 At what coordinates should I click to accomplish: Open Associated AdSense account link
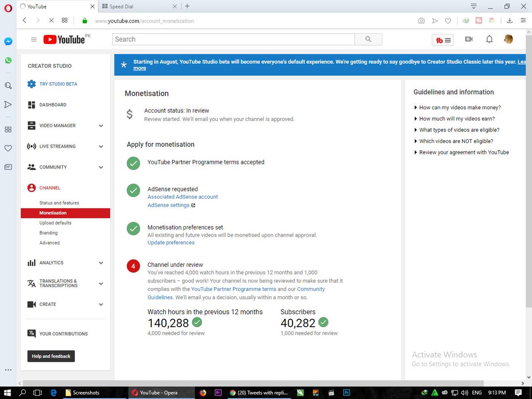[x=183, y=197]
